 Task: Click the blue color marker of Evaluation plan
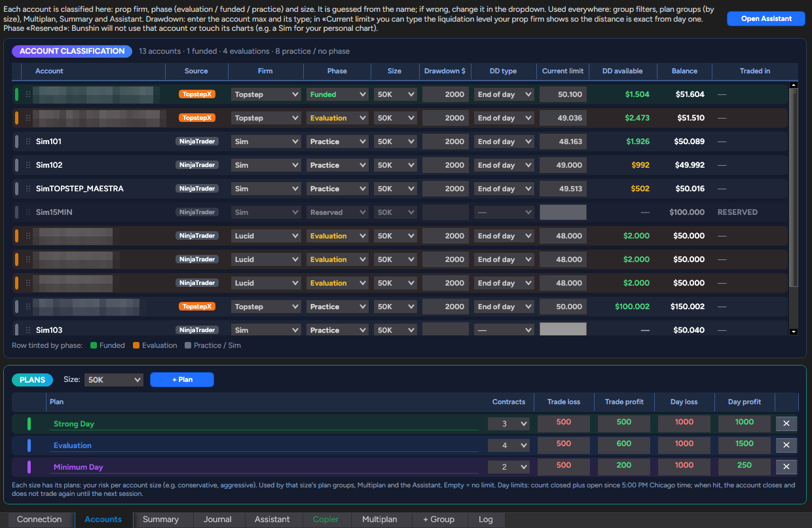point(29,445)
